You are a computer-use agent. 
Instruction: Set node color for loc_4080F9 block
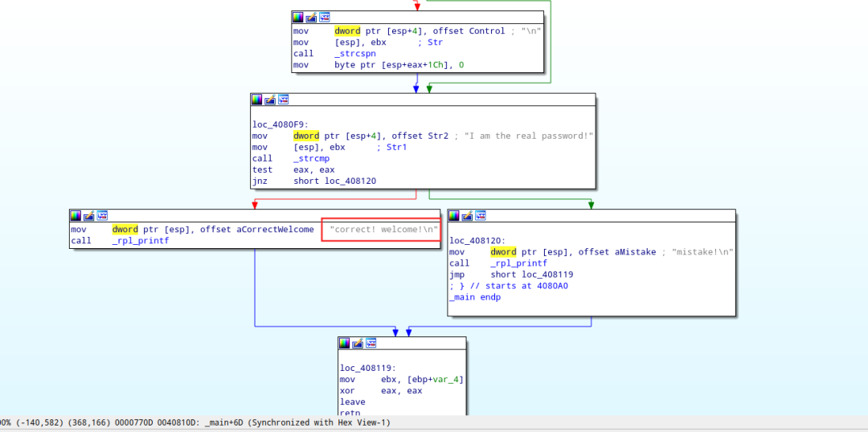256,100
